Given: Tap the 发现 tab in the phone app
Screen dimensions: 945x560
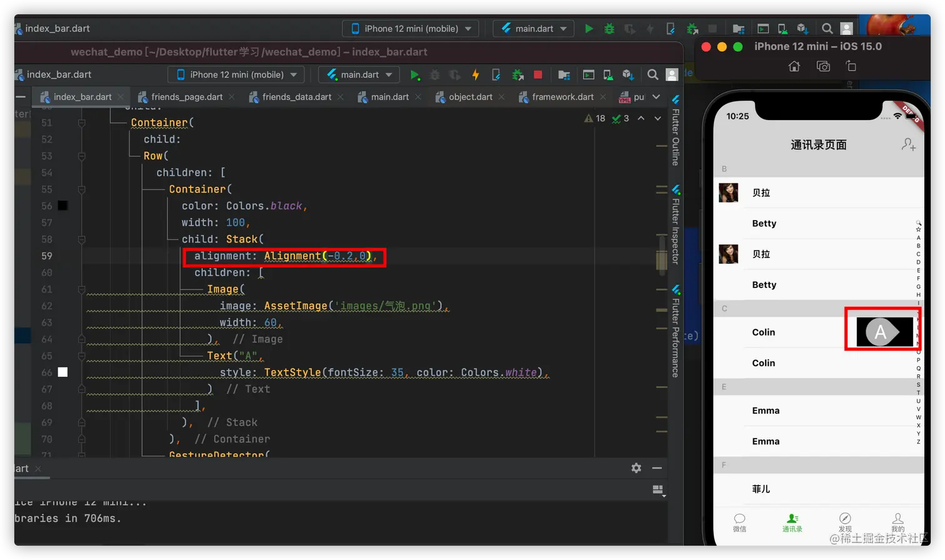Looking at the screenshot, I should click(845, 522).
